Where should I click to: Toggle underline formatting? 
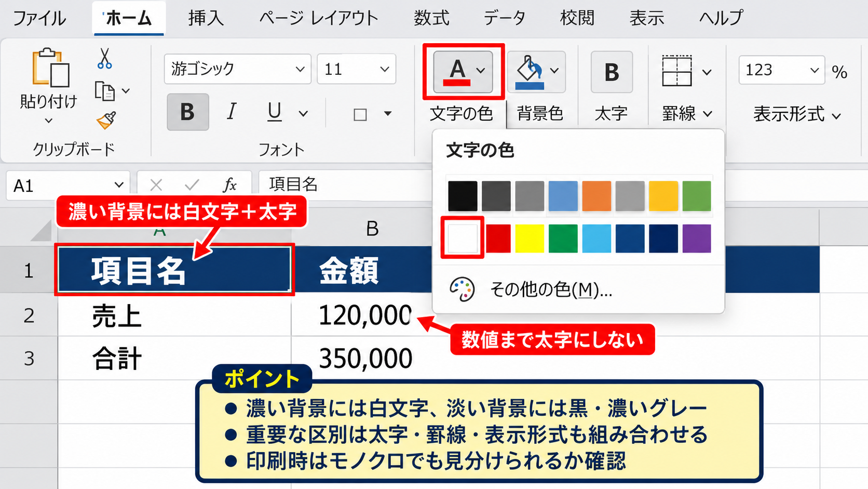(x=274, y=112)
